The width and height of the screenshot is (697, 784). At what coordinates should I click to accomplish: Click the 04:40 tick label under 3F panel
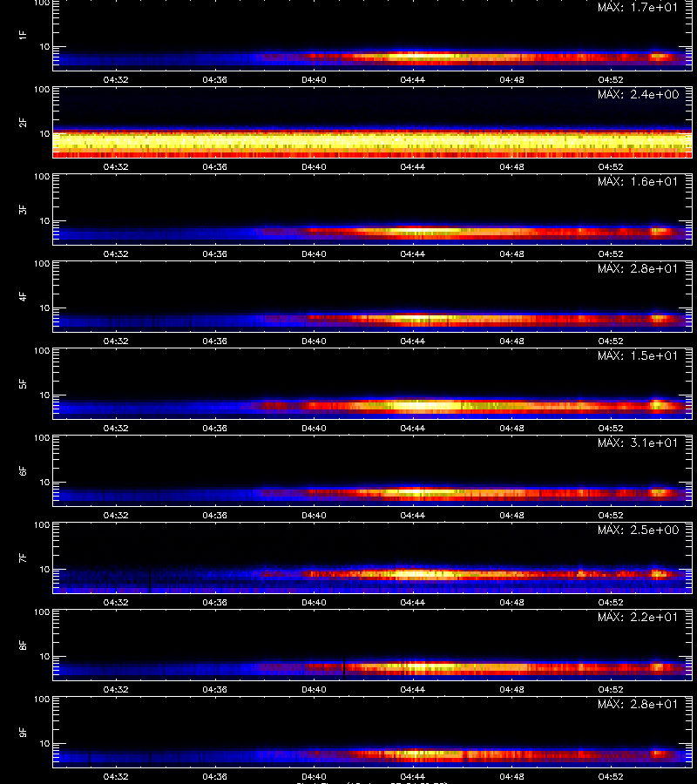(x=314, y=254)
